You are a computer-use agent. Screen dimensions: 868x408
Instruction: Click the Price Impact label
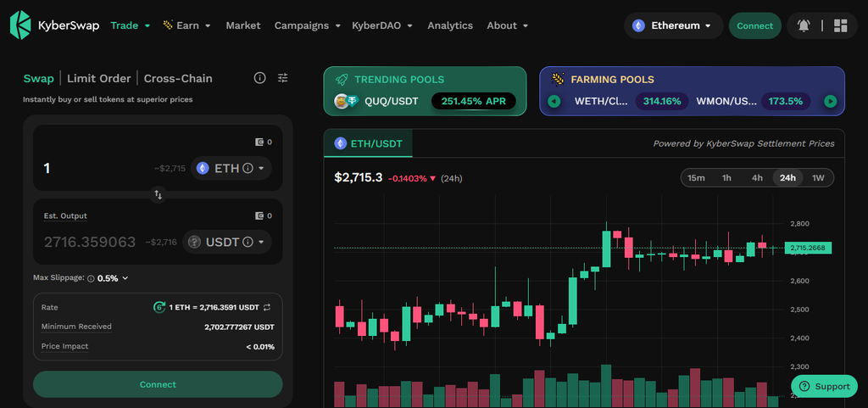(x=64, y=347)
